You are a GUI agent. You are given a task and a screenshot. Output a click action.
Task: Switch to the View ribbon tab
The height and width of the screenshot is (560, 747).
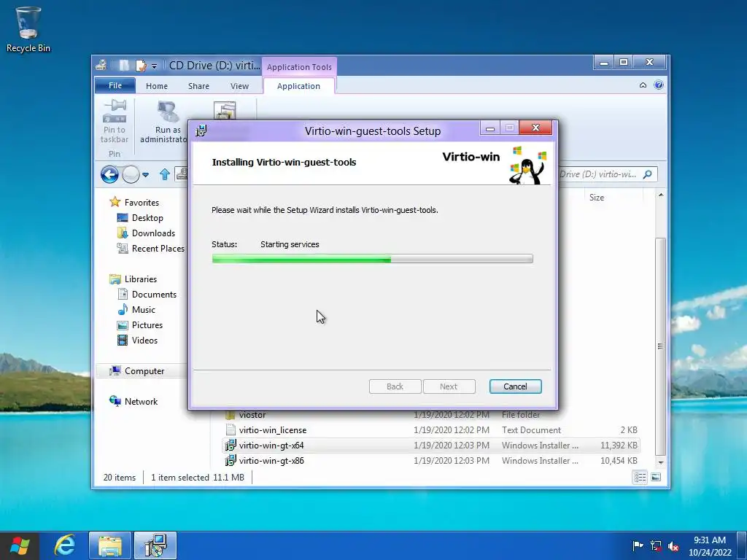tap(239, 86)
